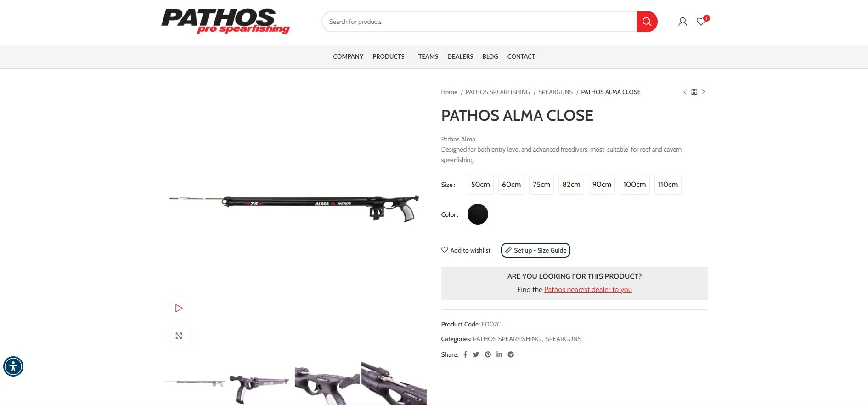
Task: Share product via Telegram
Action: [x=511, y=354]
